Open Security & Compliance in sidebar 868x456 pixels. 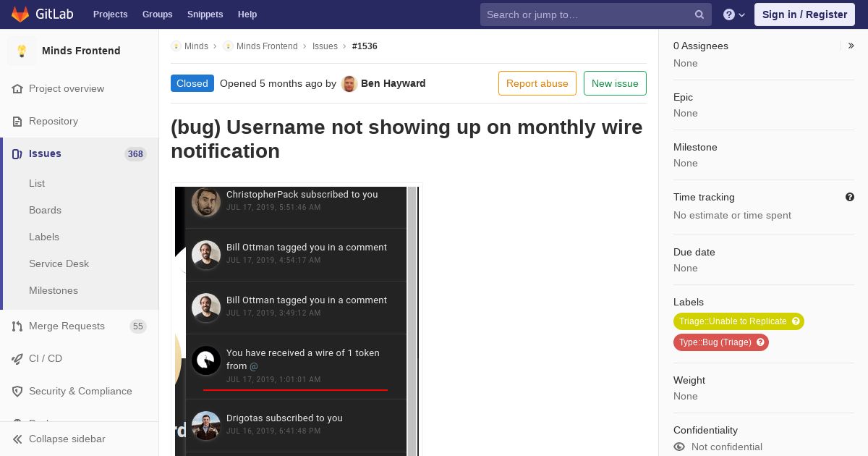coord(80,391)
